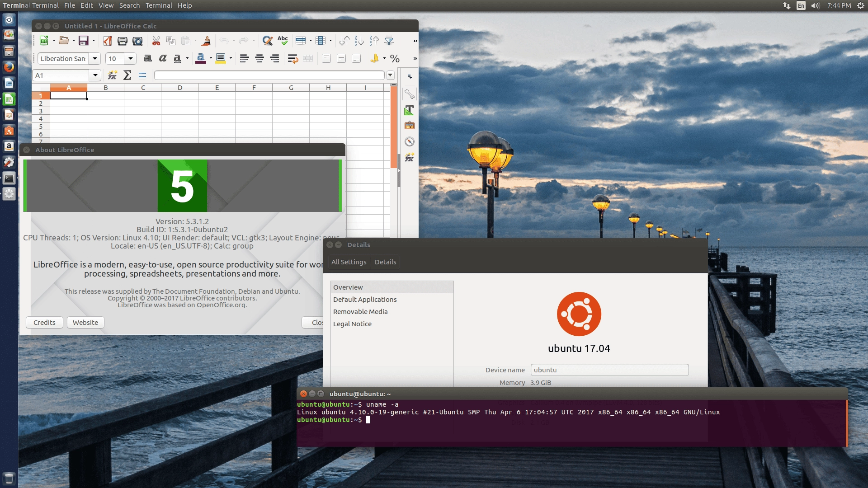Toggle Align Left in Calc
Image resolution: width=868 pixels, height=488 pixels.
coord(244,58)
